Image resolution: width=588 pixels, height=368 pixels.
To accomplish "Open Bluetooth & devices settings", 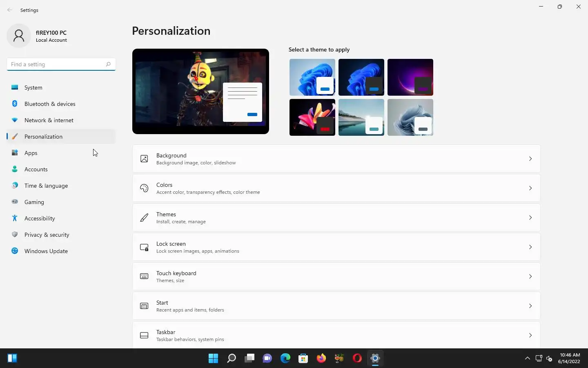I will tap(61, 104).
